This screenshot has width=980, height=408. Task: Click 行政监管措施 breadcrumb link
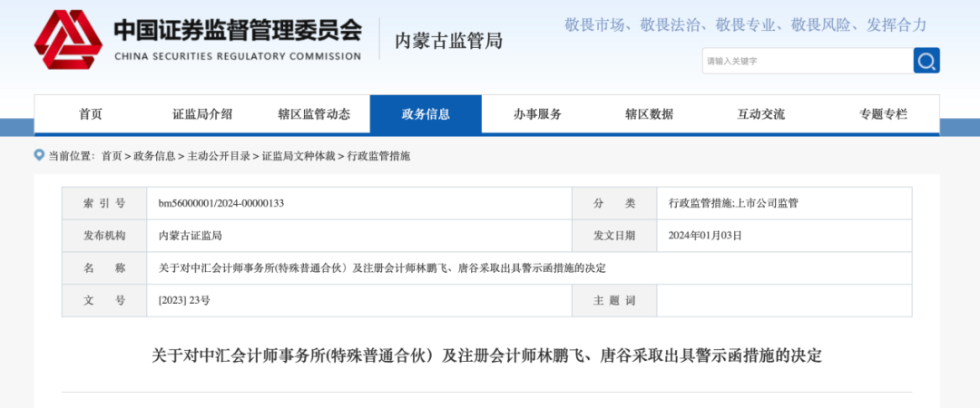point(378,156)
